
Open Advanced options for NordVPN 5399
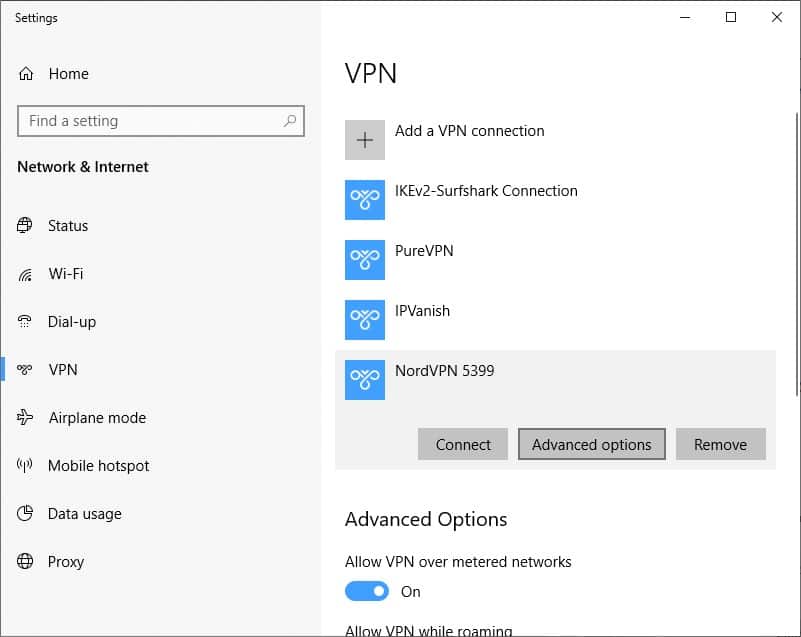click(592, 444)
